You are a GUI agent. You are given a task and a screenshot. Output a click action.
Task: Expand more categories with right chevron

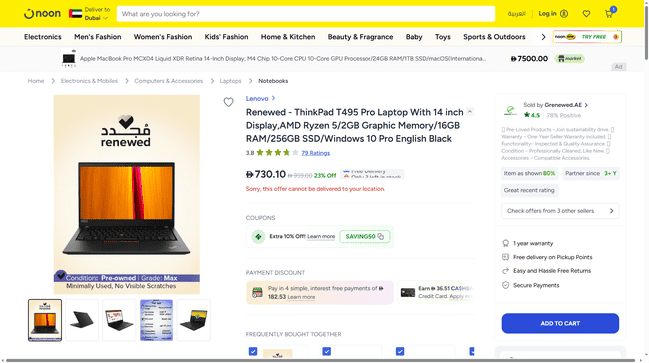coord(543,37)
